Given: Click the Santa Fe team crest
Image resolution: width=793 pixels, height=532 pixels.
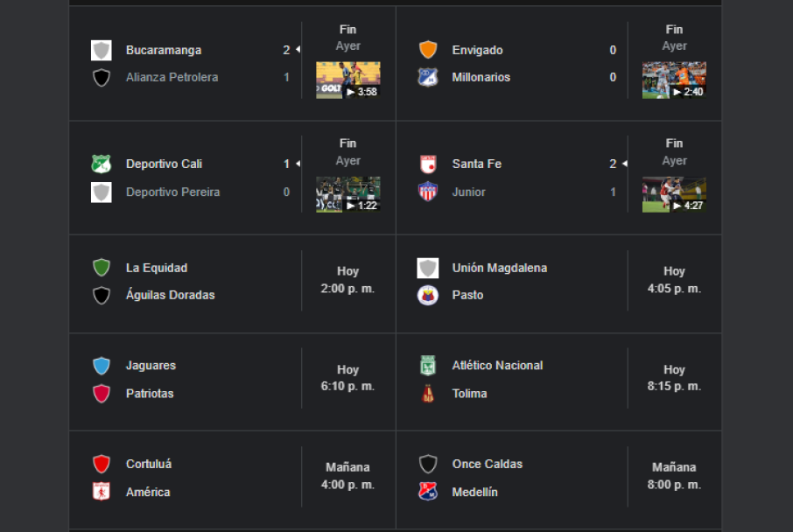Looking at the screenshot, I should click(x=427, y=164).
